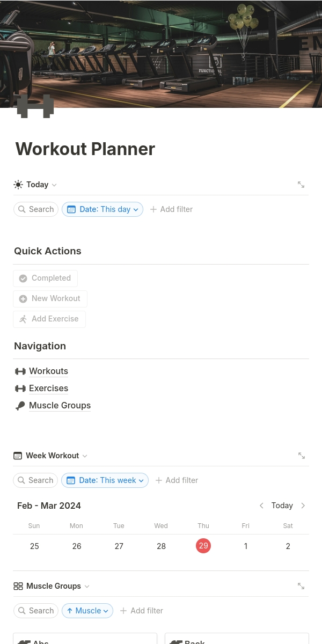The image size is (322, 644).
Task: Click the Search field in Today view
Action: coord(36,209)
